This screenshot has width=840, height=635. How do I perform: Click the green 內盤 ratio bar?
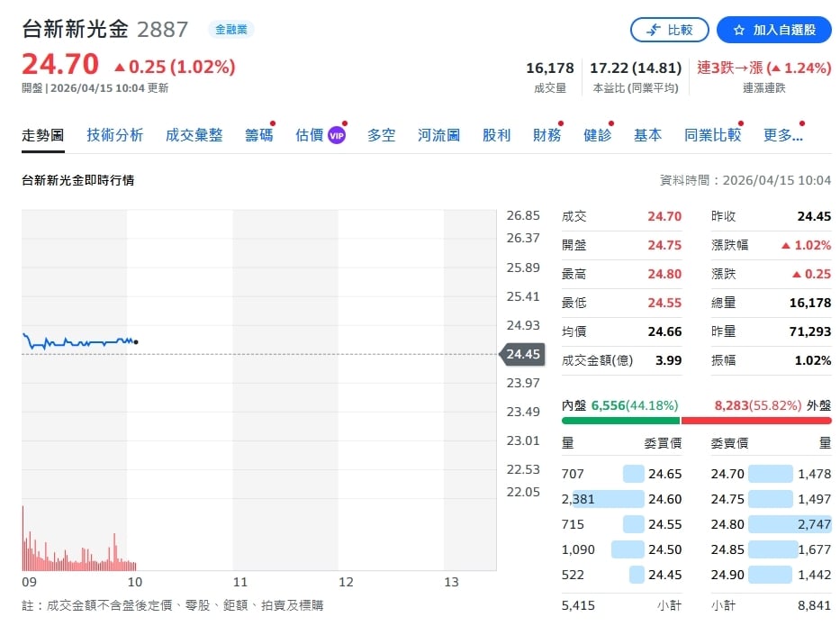620,421
